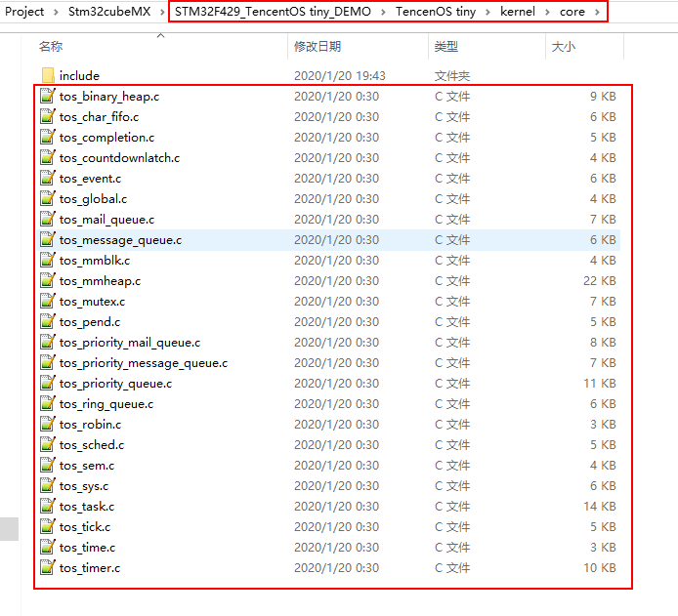
Task: Select the include folder name
Action: click(79, 75)
